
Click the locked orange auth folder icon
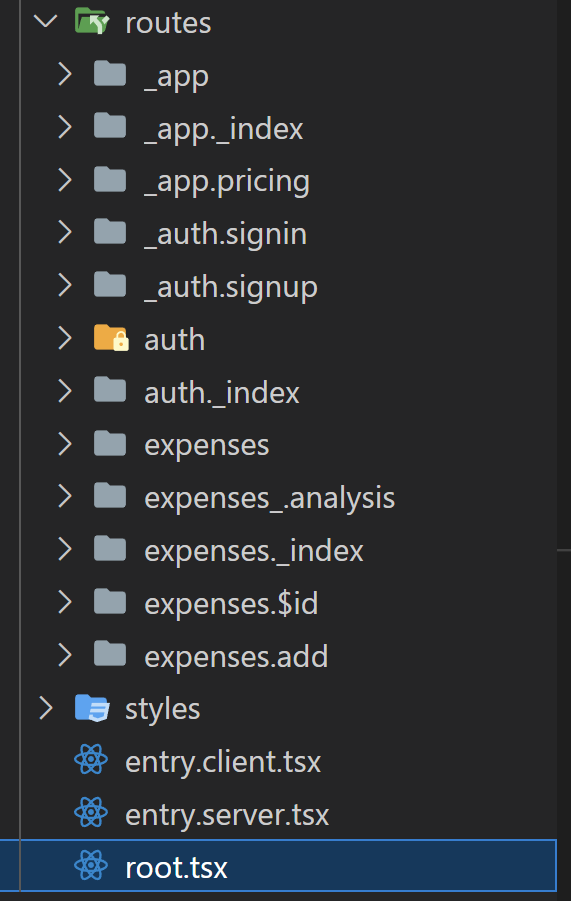click(x=111, y=338)
